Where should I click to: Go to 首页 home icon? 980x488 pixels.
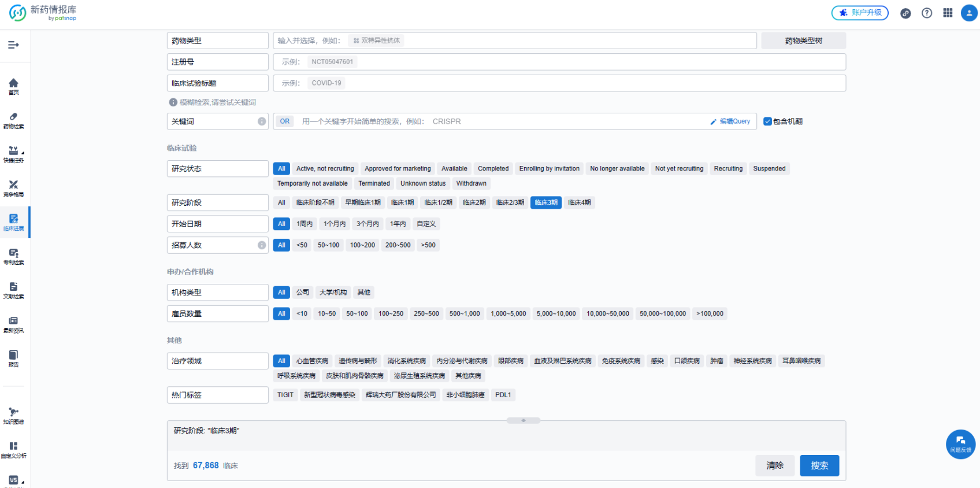click(x=13, y=86)
